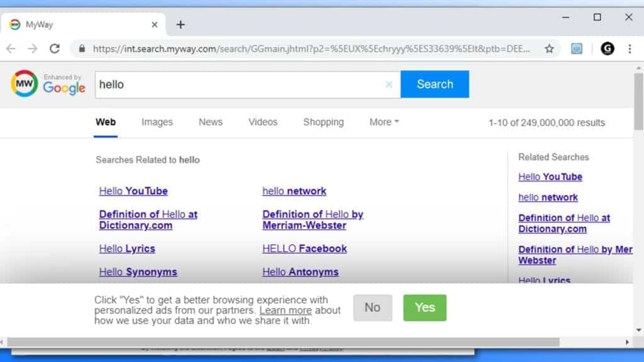Open the Shopping tab

pyautogui.click(x=324, y=122)
